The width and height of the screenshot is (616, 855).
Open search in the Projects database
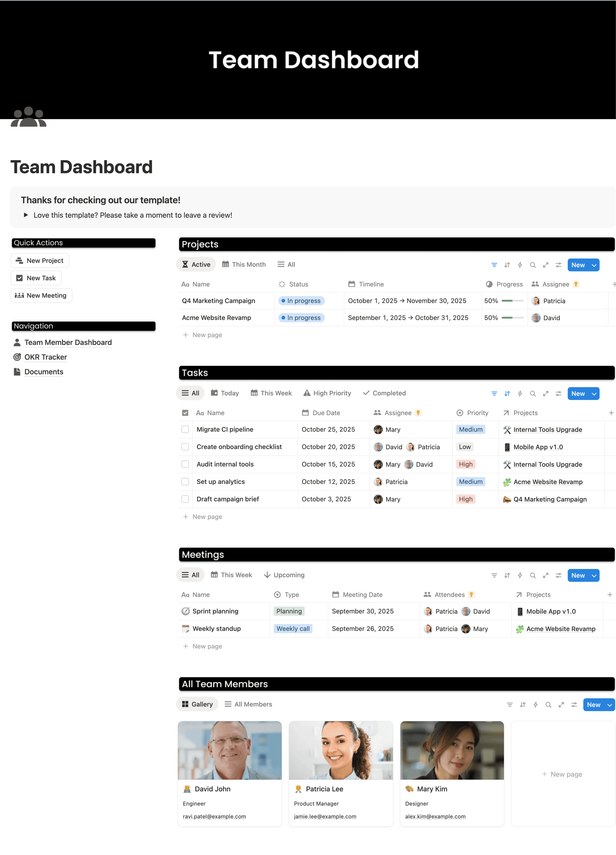coord(532,265)
